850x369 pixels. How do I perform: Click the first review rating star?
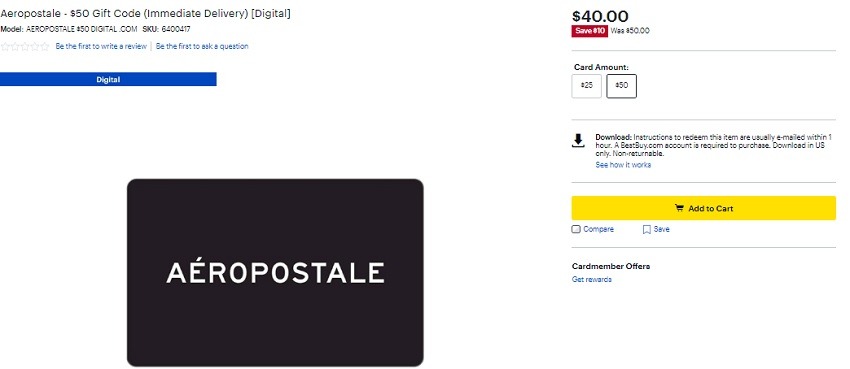point(5,47)
